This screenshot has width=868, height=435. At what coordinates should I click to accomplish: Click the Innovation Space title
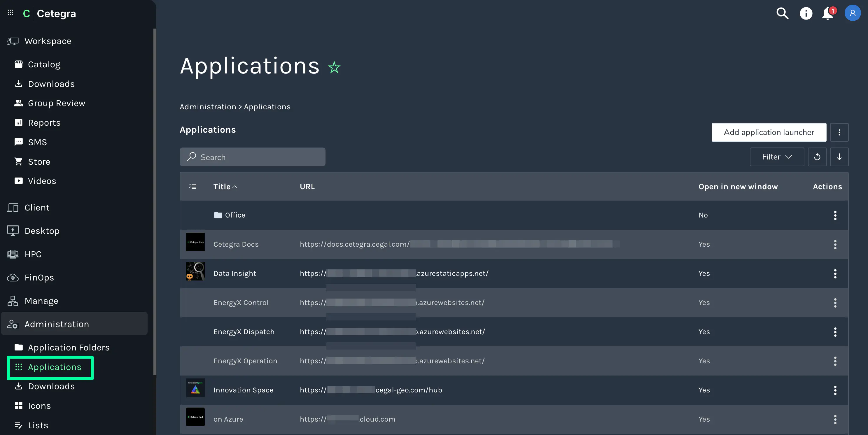tap(243, 390)
